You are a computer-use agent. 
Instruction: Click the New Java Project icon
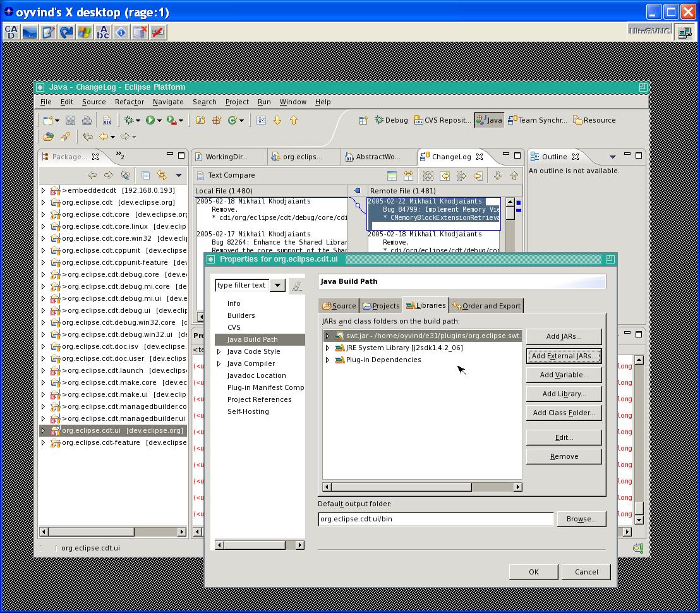200,120
